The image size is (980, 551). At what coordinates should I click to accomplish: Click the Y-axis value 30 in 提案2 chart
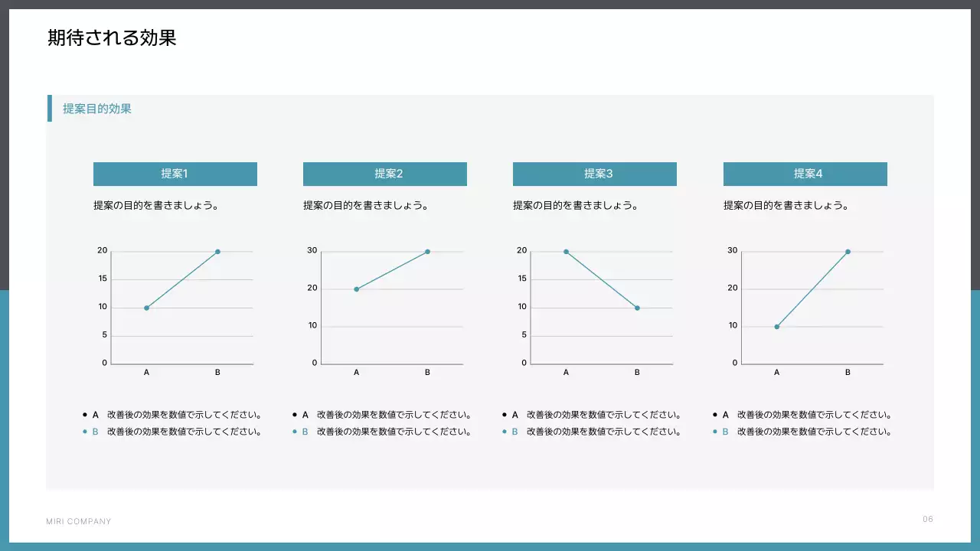click(313, 250)
